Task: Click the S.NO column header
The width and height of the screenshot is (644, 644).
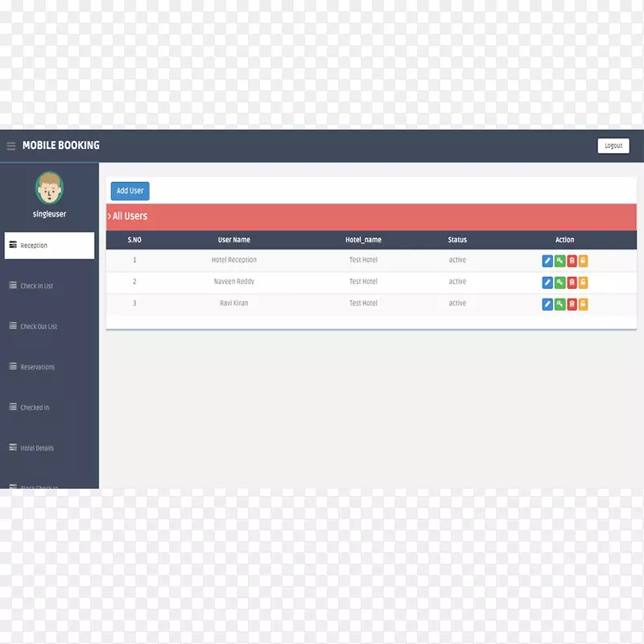Action: [134, 240]
